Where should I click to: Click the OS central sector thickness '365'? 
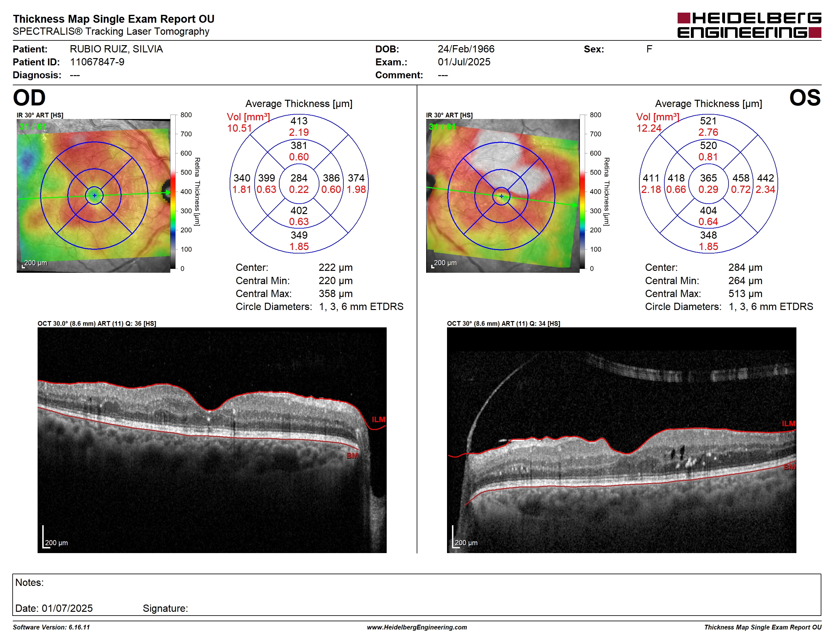(x=708, y=178)
